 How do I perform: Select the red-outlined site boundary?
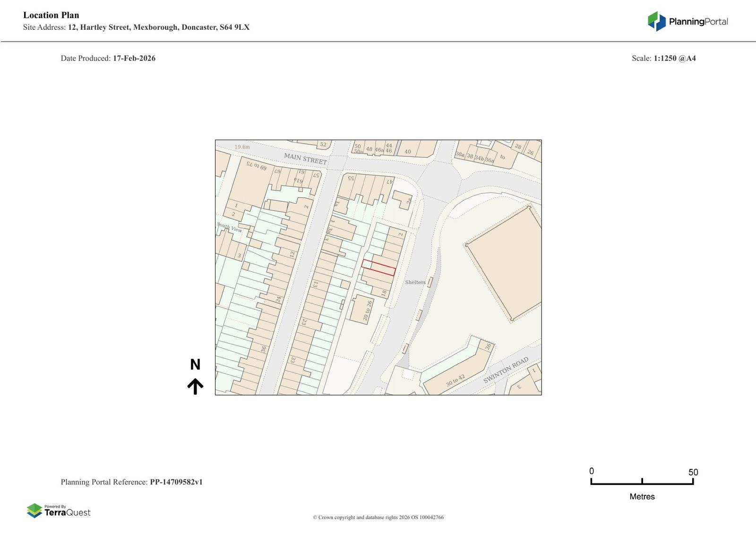coord(379,267)
